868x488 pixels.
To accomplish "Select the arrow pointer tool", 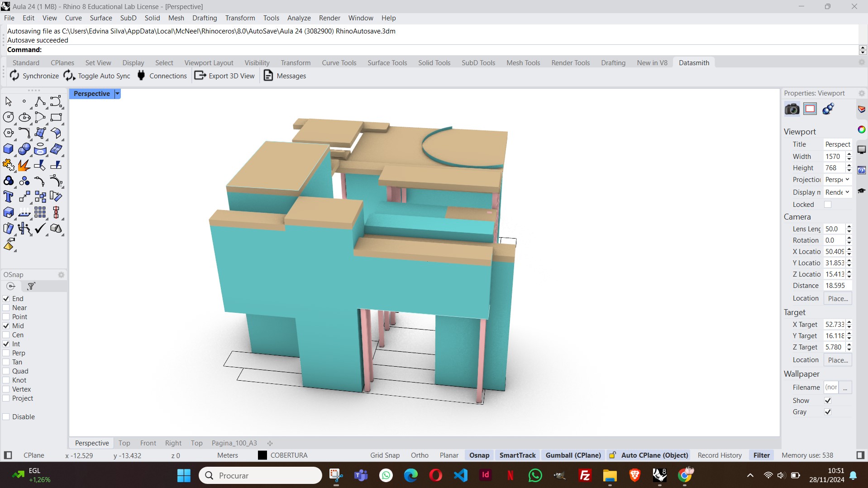I will [8, 101].
